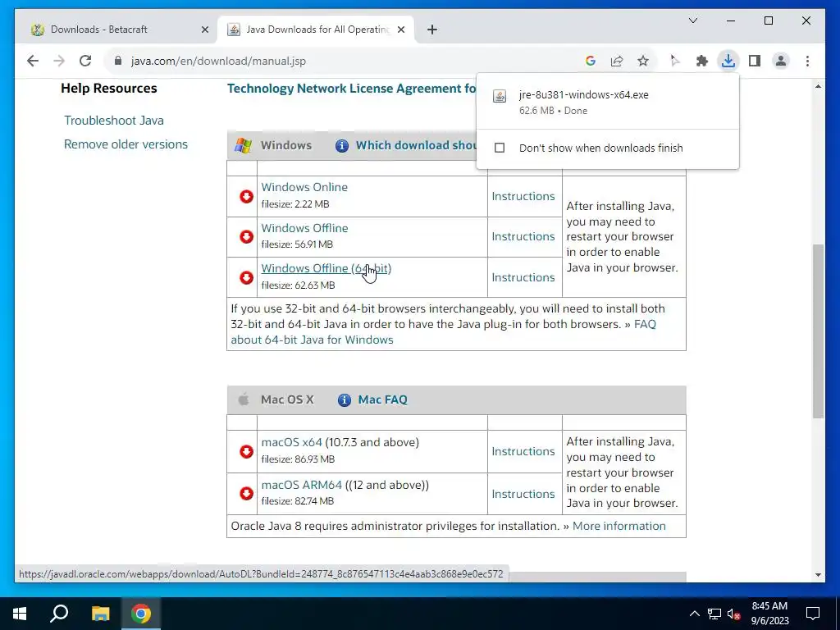Click the address bar URL field
The height and width of the screenshot is (630, 840).
tap(343, 61)
